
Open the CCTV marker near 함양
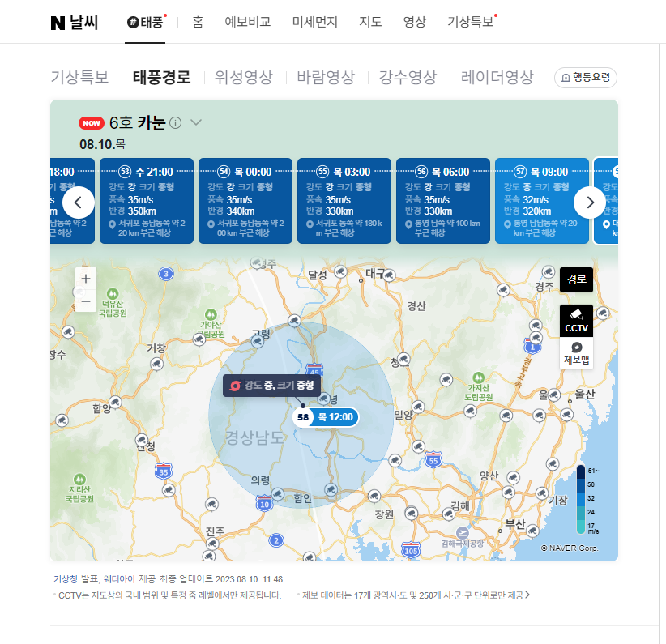[115, 402]
